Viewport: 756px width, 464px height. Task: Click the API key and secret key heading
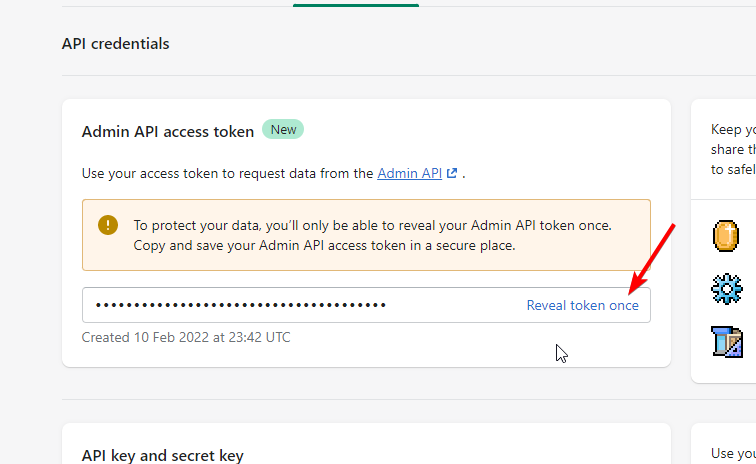coord(162,456)
